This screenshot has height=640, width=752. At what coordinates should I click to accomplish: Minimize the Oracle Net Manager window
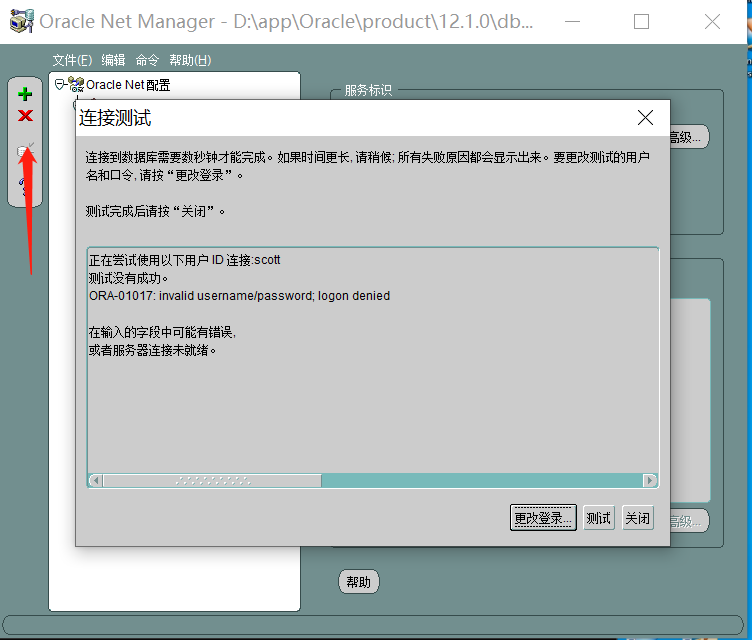click(x=572, y=22)
